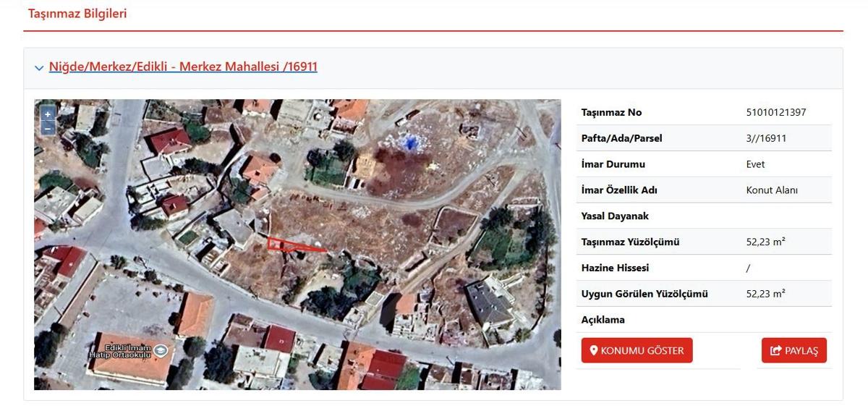Viewport: 868px width, 411px height.
Task: Click the Yasal Dayanak row label
Action: coord(615,216)
